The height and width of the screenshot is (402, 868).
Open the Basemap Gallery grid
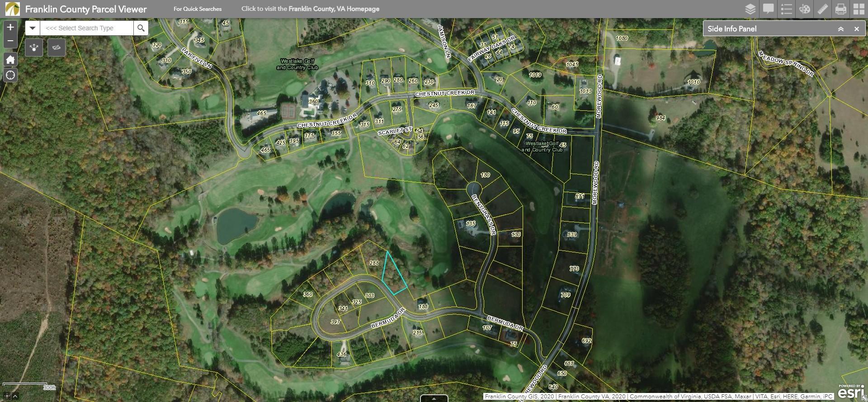coord(859,9)
